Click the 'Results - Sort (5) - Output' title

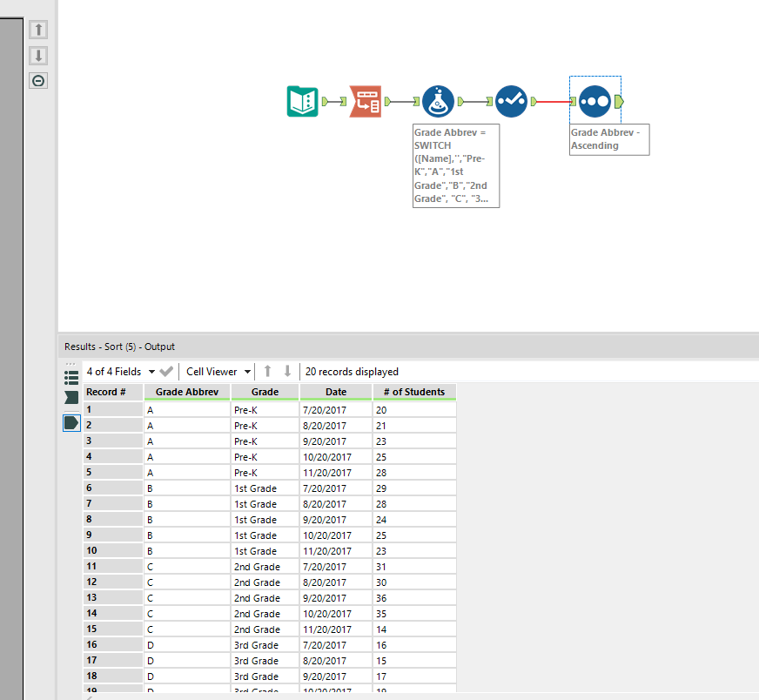click(119, 347)
